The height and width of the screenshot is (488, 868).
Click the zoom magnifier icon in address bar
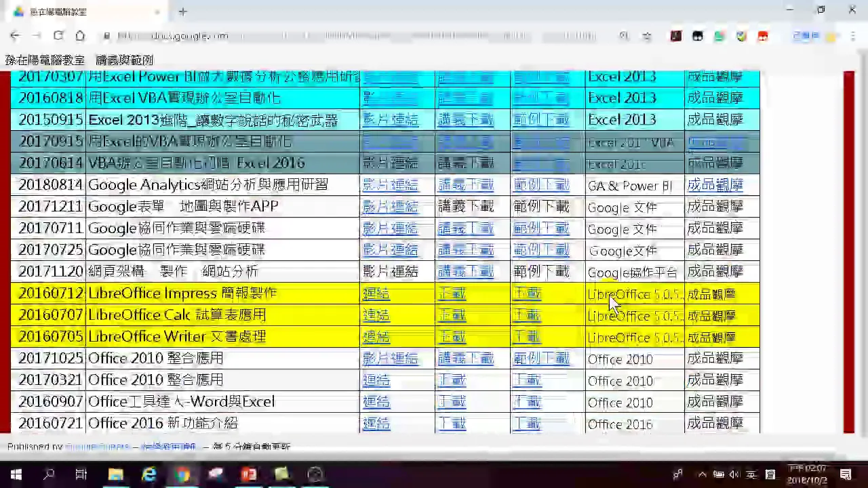tap(624, 36)
